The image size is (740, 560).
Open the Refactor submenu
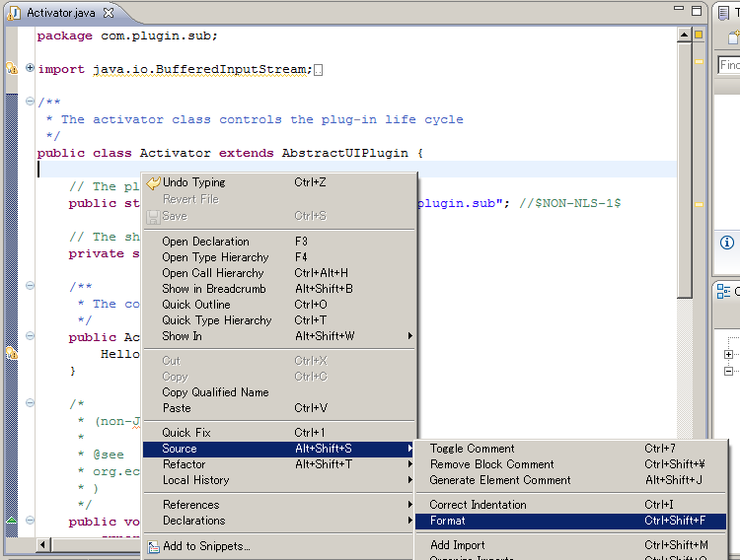pyautogui.click(x=279, y=464)
